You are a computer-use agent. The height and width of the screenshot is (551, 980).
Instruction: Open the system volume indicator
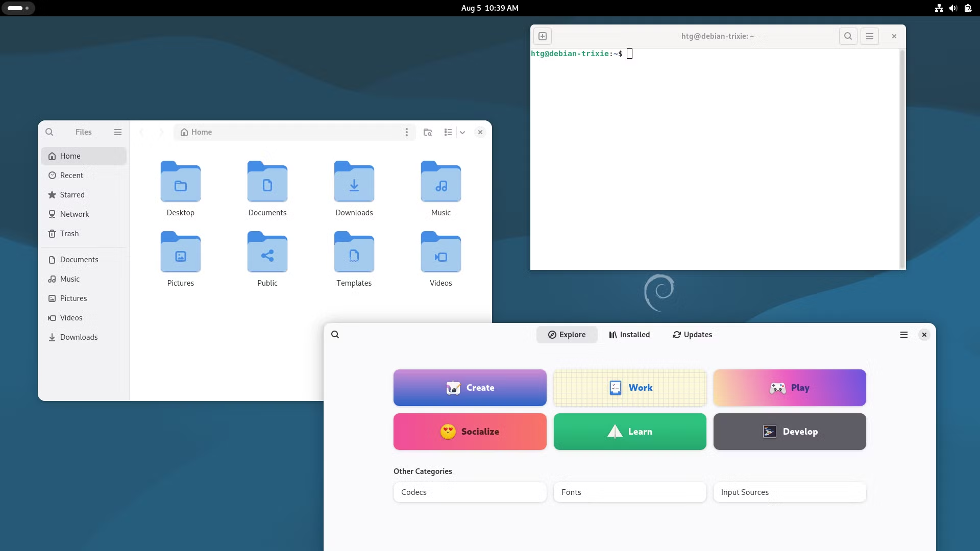coord(953,8)
